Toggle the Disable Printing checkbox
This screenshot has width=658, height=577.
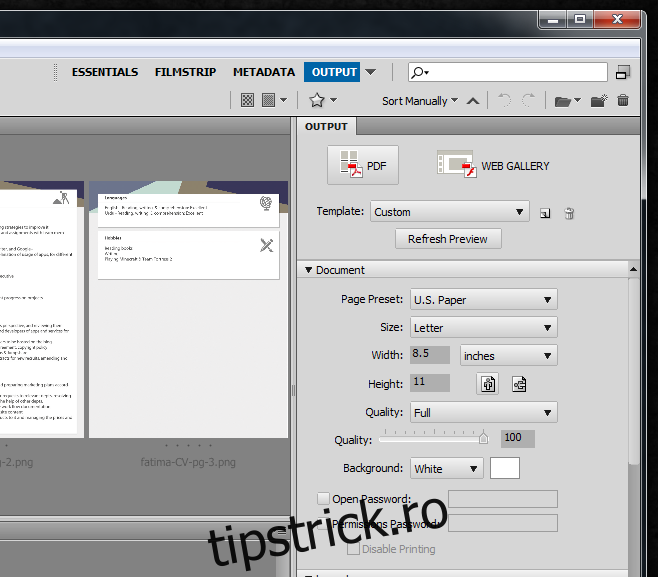353,548
